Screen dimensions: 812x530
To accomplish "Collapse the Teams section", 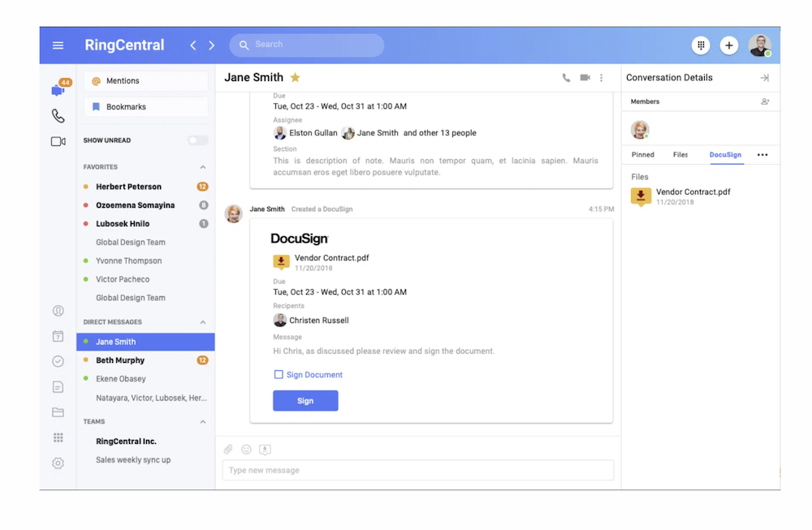I will pyautogui.click(x=203, y=422).
